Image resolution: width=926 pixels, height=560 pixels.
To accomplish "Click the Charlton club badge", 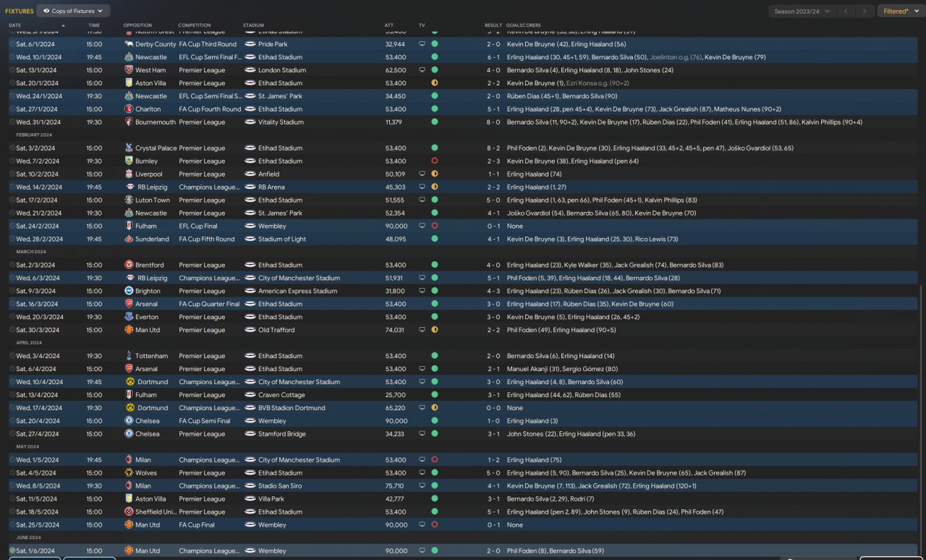I will pos(129,109).
